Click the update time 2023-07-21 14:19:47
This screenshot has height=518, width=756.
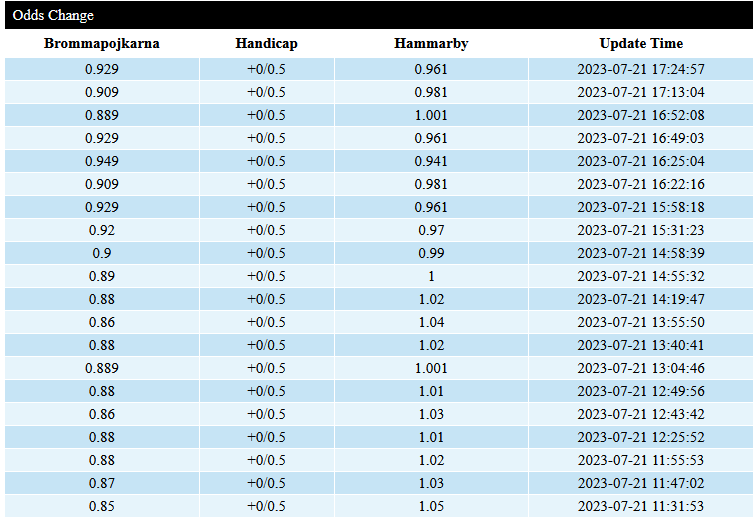[x=641, y=299]
